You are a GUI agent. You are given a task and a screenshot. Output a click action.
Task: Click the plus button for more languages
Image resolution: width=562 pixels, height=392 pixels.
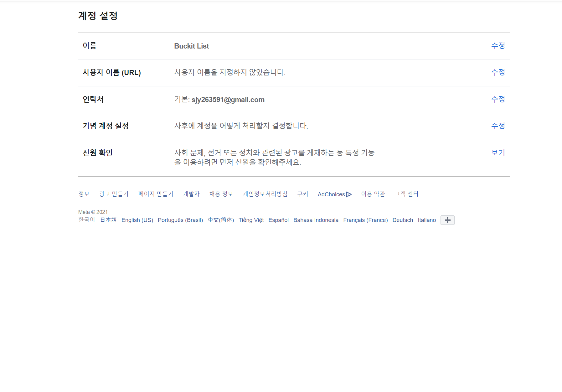click(x=447, y=220)
